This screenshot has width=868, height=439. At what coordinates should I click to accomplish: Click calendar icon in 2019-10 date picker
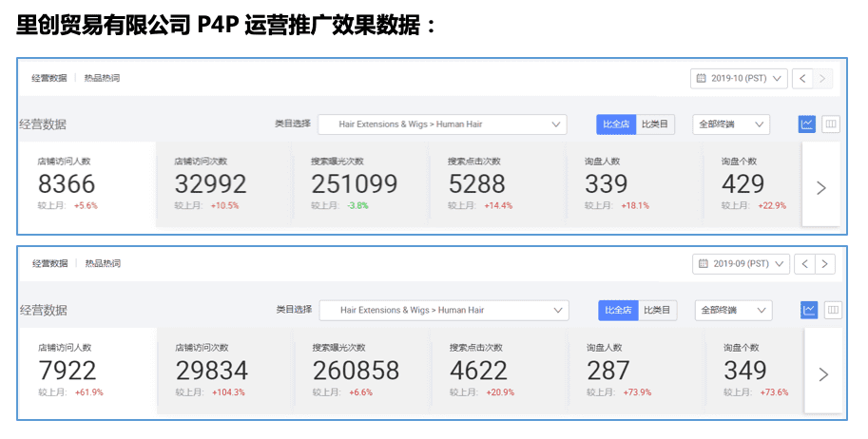pyautogui.click(x=701, y=79)
